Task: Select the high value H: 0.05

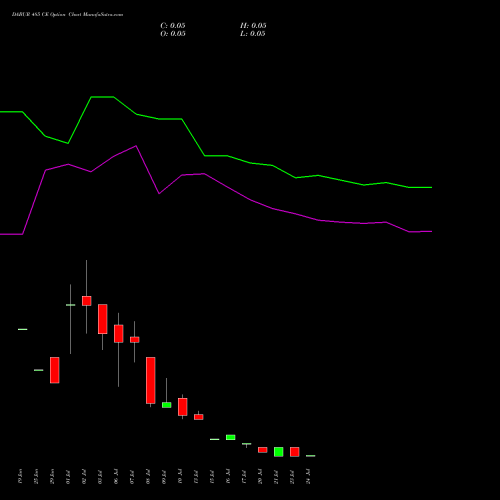Action: (253, 26)
